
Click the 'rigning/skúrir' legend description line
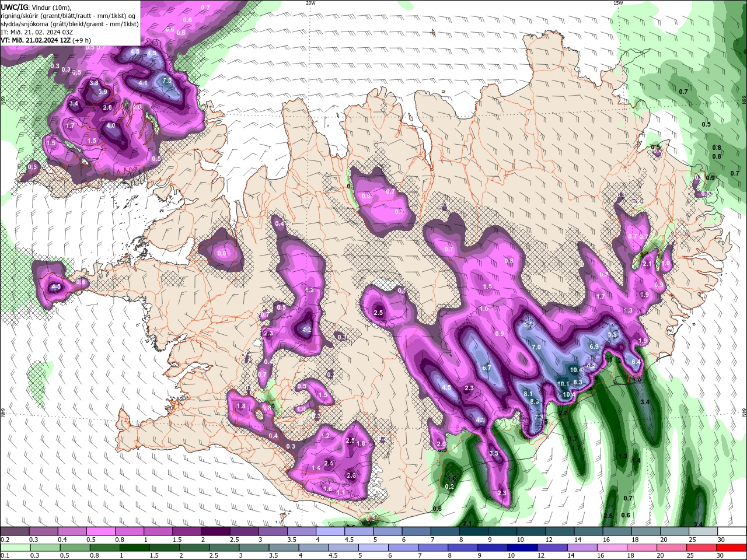click(68, 15)
